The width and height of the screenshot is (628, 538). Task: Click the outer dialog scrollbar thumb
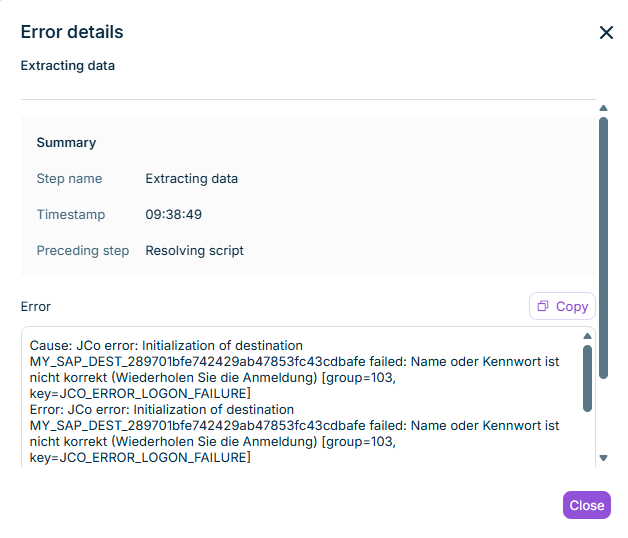point(604,248)
